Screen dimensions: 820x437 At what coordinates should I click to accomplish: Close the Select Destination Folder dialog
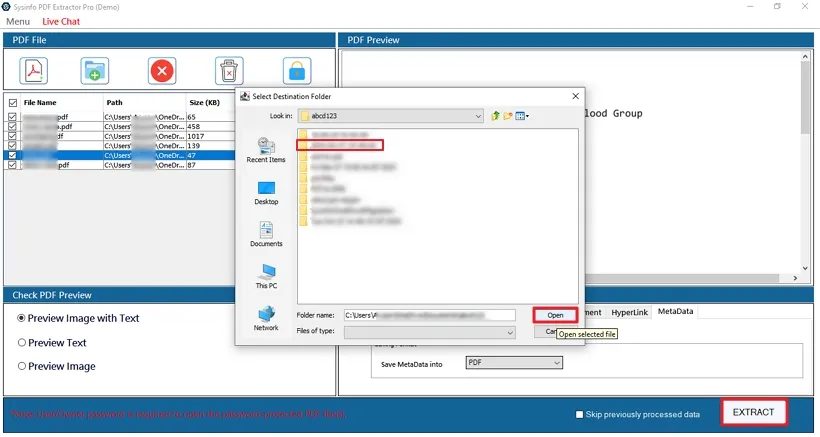pyautogui.click(x=575, y=96)
